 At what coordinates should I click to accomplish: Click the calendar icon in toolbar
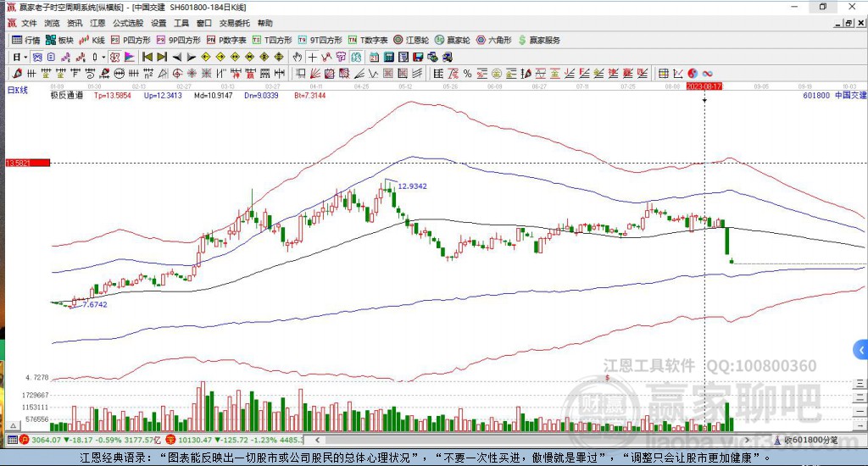pyautogui.click(x=374, y=57)
